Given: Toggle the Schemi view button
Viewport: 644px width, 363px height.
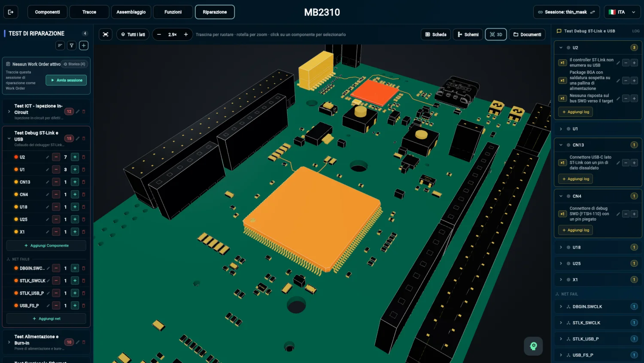Looking at the screenshot, I should point(468,34).
